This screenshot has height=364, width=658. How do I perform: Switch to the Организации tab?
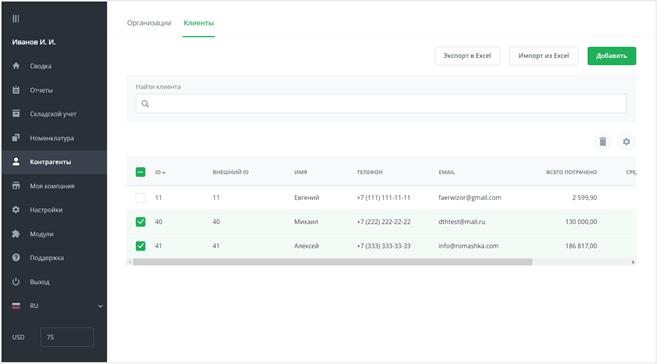click(149, 23)
